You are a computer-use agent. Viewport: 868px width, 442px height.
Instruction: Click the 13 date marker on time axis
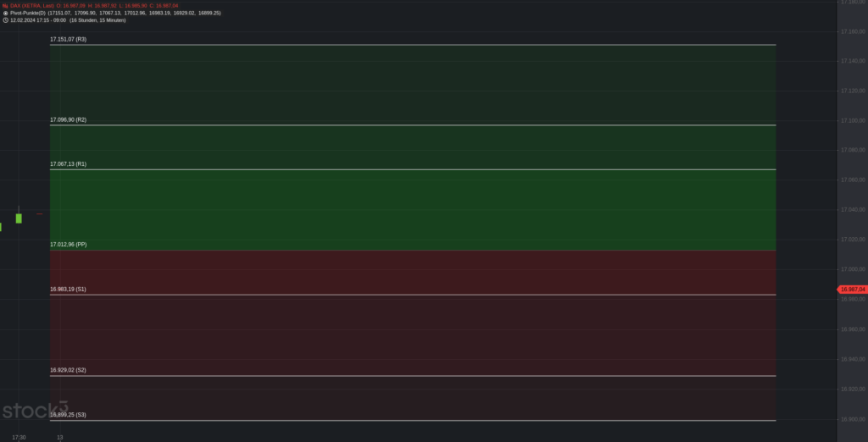60,438
